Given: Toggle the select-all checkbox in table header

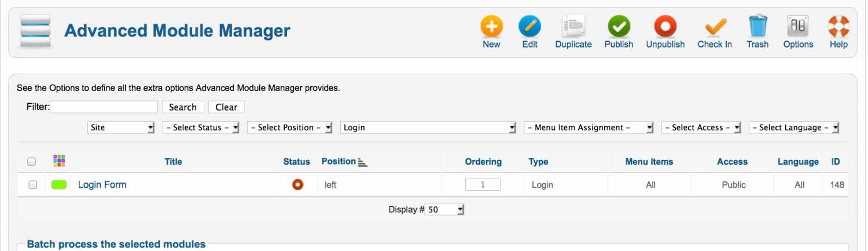Looking at the screenshot, I should click(32, 162).
